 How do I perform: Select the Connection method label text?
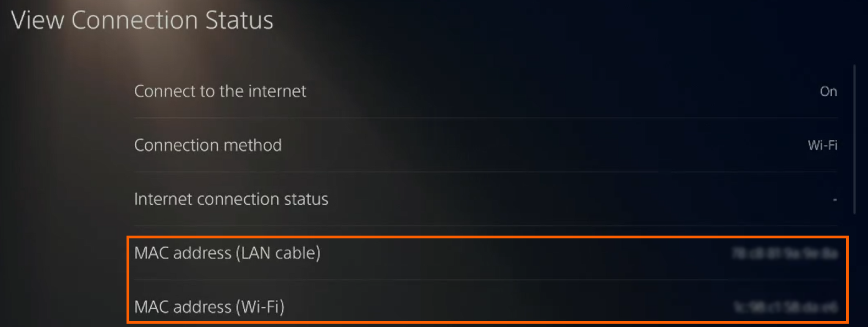(x=208, y=145)
